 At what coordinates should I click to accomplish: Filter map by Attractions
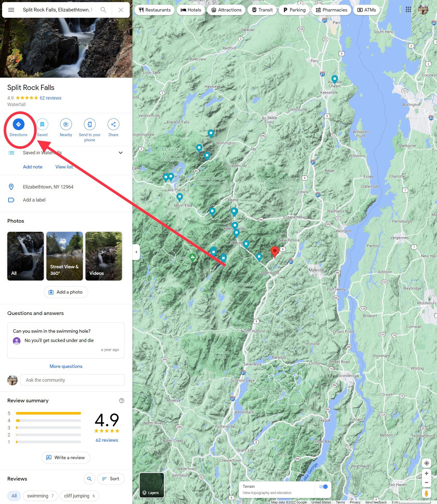click(x=226, y=10)
